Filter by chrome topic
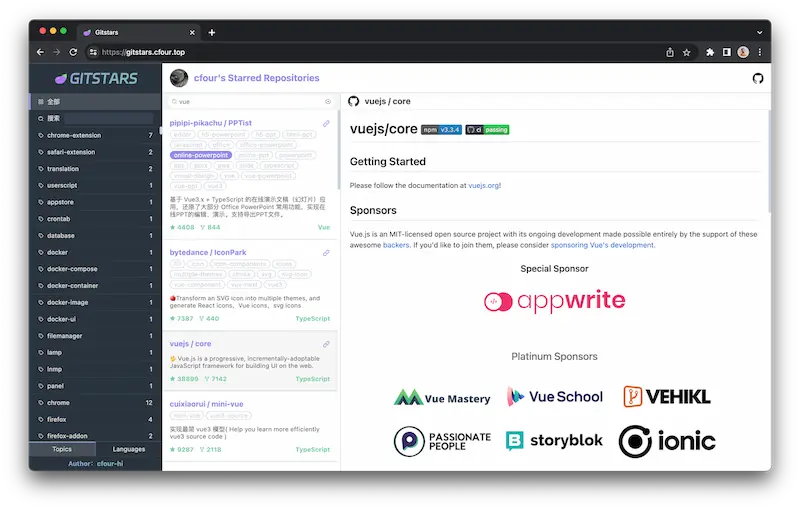Viewport: 800px width, 509px height. point(95,403)
